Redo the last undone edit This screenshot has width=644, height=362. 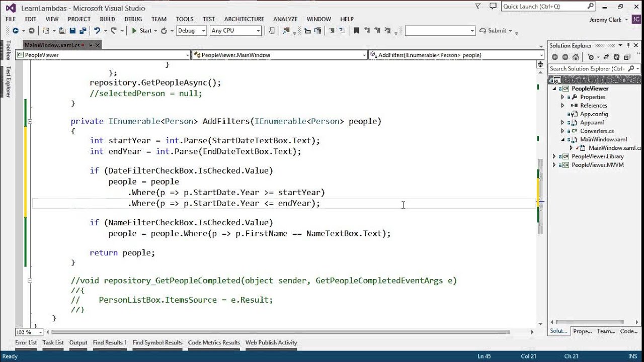114,31
